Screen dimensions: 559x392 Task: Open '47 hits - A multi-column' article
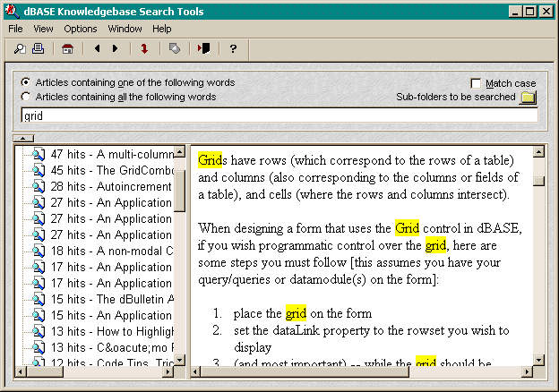[111, 154]
